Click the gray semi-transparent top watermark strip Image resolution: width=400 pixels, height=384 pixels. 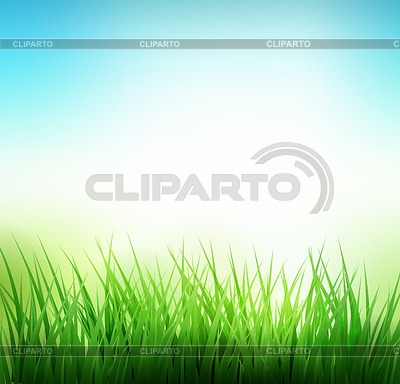pos(200,44)
